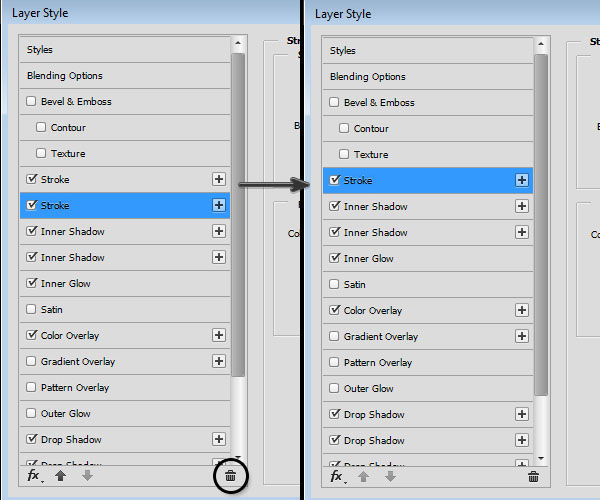Click Bevel & Emboss label in right dialog
Image resolution: width=600 pixels, height=500 pixels.
point(379,103)
